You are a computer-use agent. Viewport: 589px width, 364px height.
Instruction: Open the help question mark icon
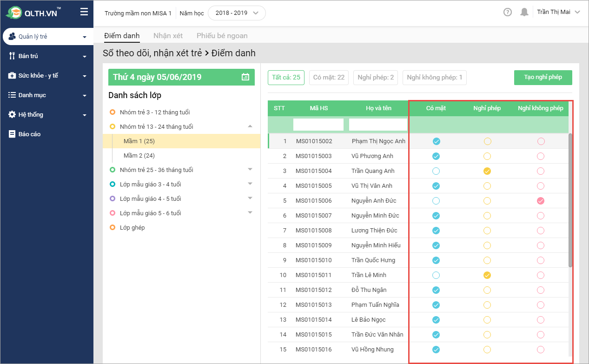click(x=508, y=13)
